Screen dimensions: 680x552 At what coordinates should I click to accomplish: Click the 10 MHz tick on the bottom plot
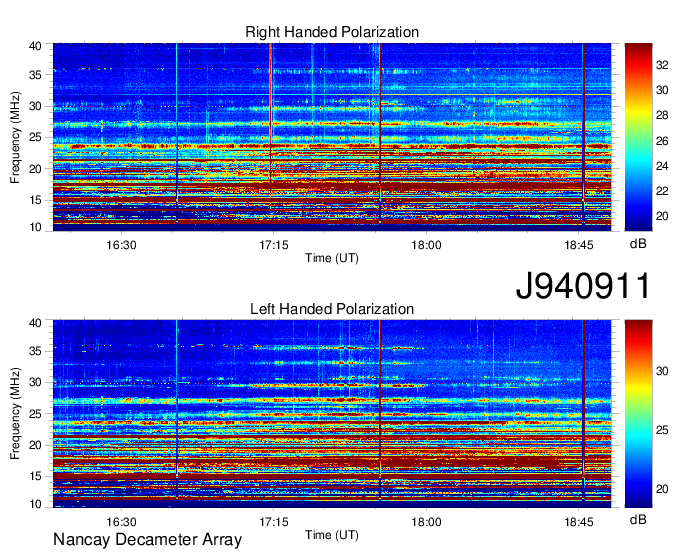(x=35, y=504)
